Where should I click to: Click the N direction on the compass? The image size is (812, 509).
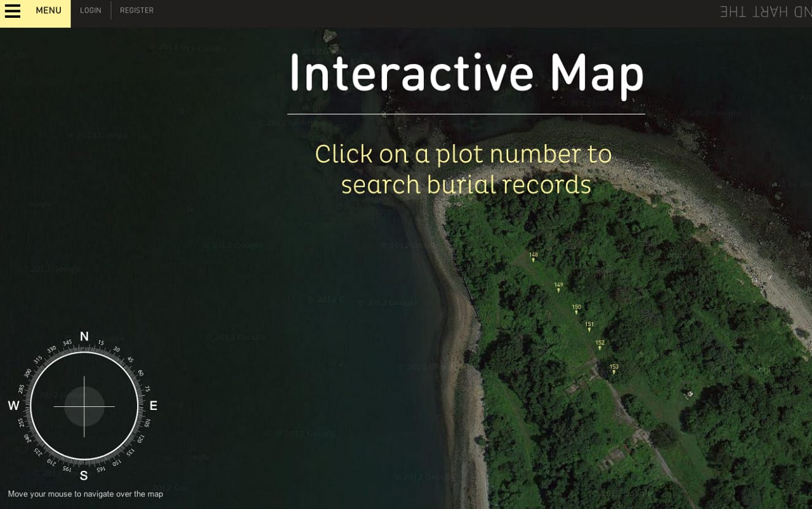click(84, 336)
